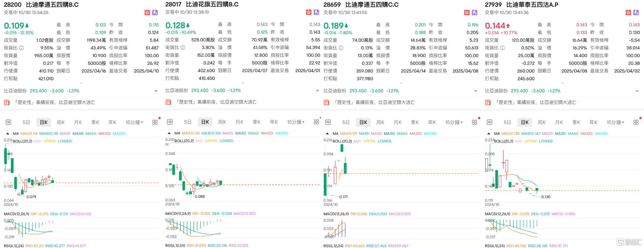Open the 15分鐘 interval dropdown on 28659
This screenshot has height=248, width=644.
pyautogui.click(x=454, y=122)
